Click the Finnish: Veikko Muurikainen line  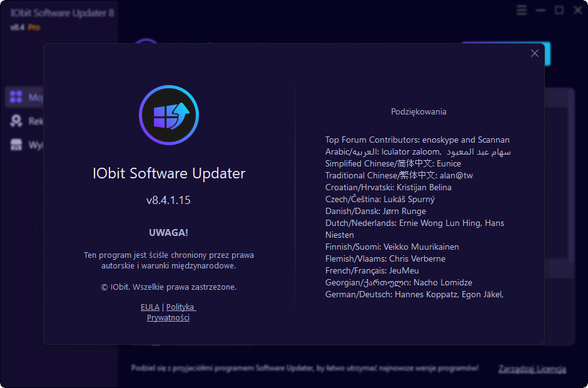point(392,247)
